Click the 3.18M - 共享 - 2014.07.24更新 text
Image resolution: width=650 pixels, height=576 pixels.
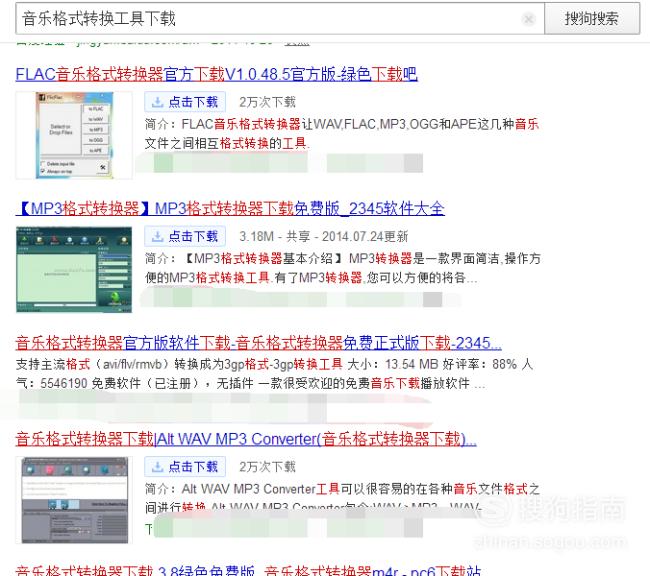point(324,237)
